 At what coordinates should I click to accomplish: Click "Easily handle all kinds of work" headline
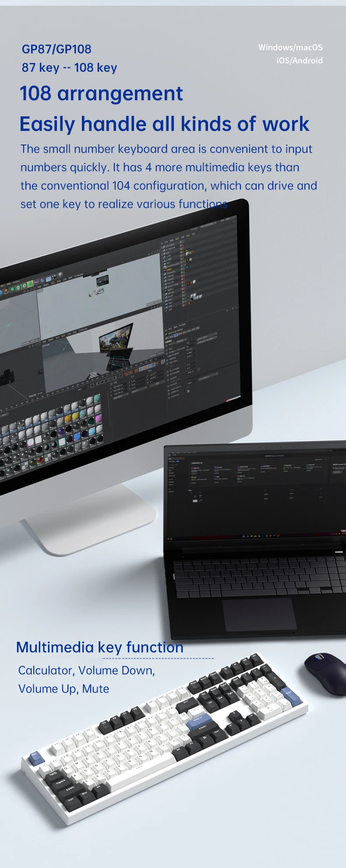pos(165,124)
